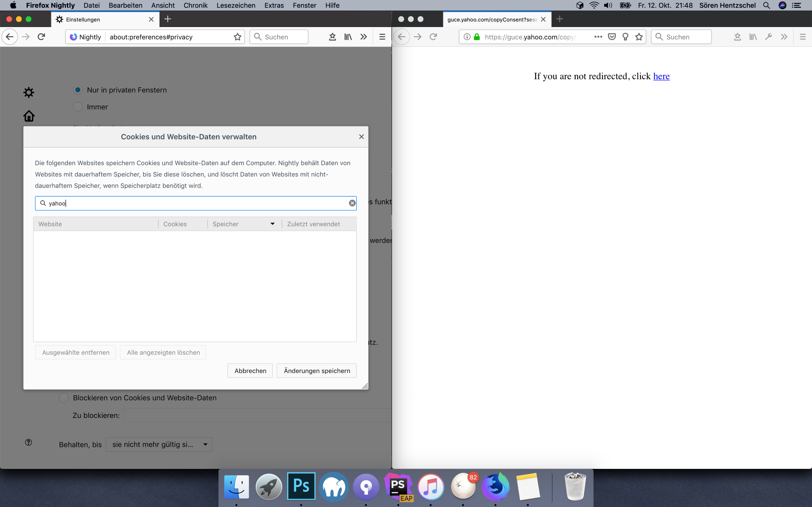This screenshot has width=812, height=507.
Task: Expand overflow chevron in left window toolbar
Action: [364, 37]
